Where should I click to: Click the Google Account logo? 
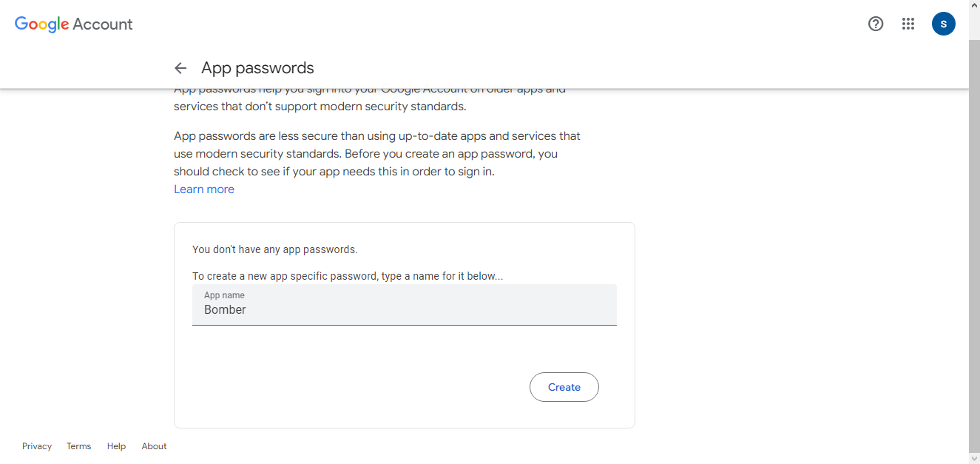[x=73, y=24]
